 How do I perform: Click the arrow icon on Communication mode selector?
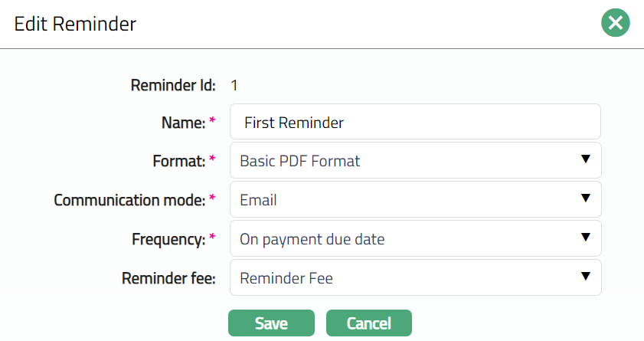(x=585, y=198)
